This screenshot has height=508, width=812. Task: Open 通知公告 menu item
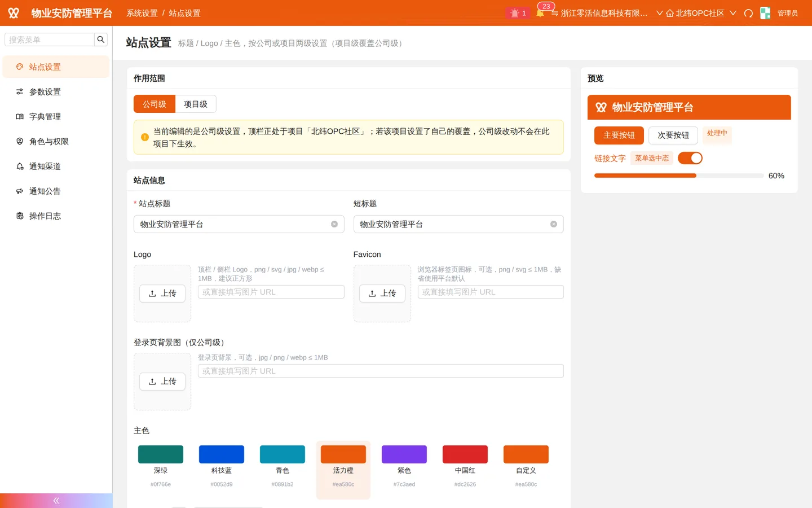(x=56, y=191)
